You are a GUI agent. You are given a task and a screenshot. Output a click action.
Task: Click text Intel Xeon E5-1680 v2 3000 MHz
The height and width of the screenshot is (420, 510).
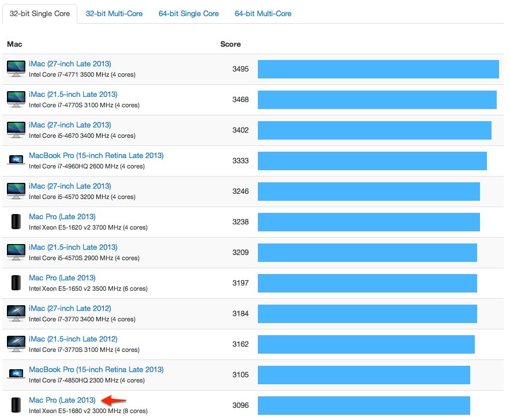pos(75,411)
